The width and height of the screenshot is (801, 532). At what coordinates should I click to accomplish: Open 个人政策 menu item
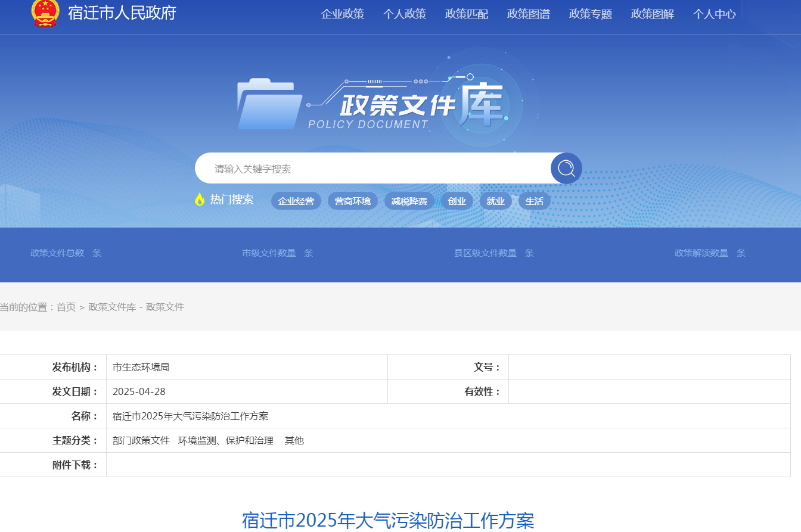(x=405, y=14)
